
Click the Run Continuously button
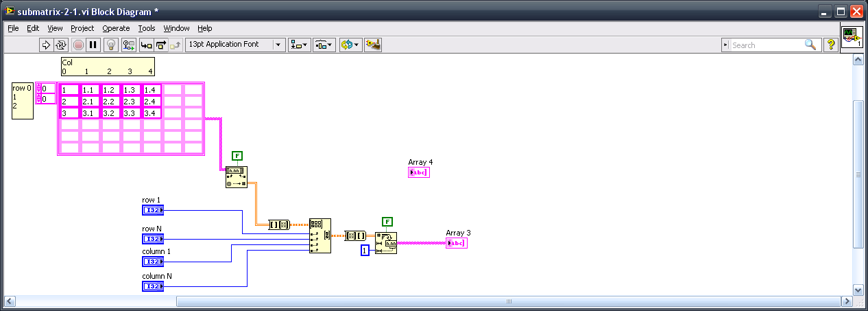(x=61, y=45)
